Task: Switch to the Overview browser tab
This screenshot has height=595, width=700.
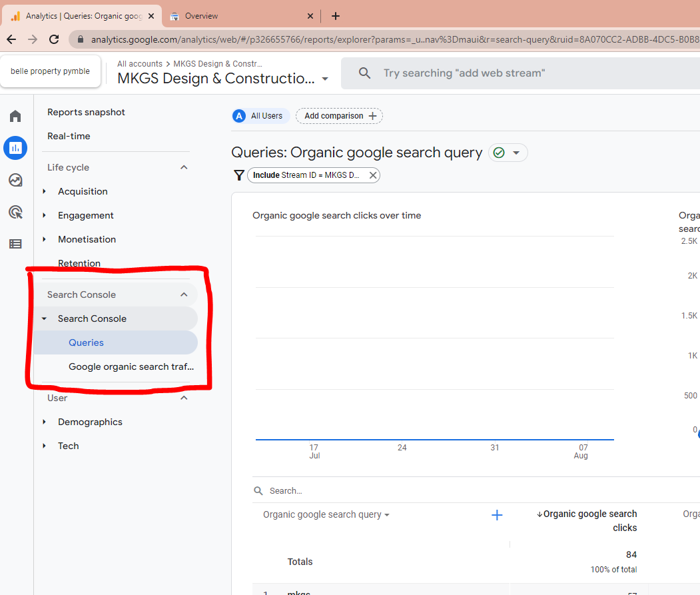Action: 242,16
